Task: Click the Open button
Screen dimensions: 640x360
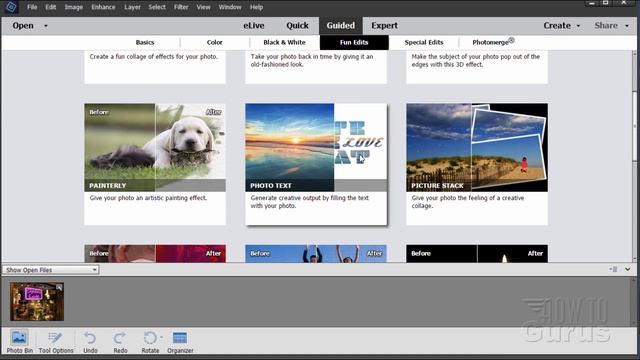Action: (x=23, y=25)
